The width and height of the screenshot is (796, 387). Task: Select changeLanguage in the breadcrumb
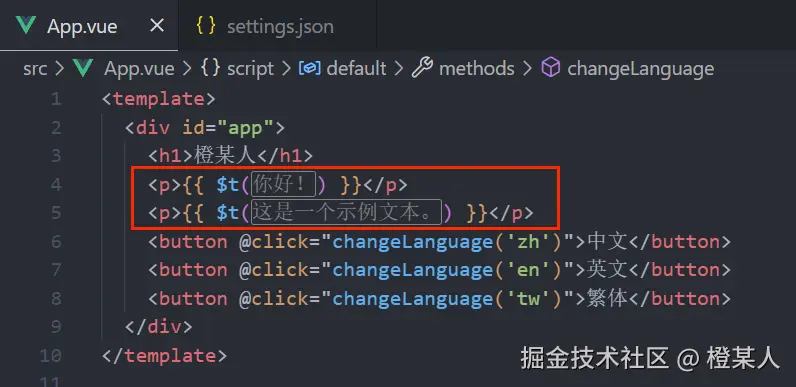tap(641, 69)
